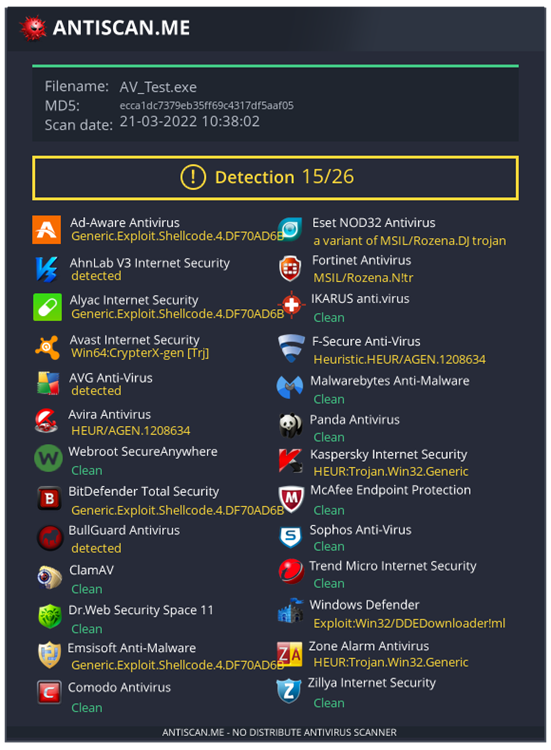Click the Webroot green W icon
The image size is (551, 750).
[x=48, y=458]
